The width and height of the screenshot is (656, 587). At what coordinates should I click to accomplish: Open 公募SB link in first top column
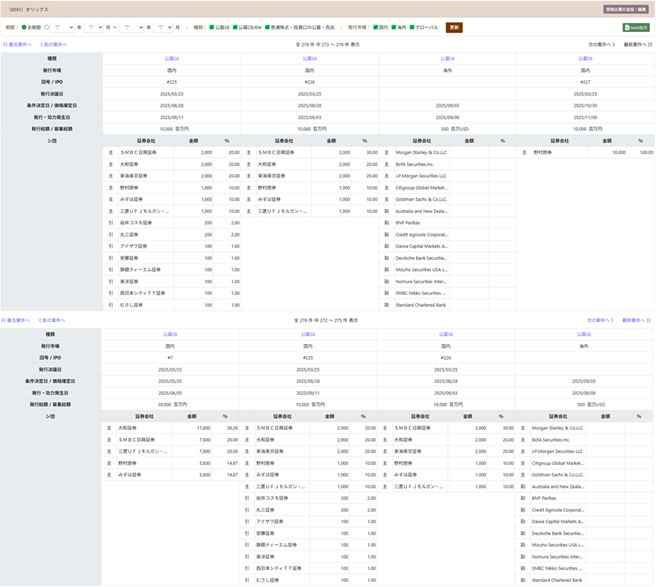click(x=170, y=58)
